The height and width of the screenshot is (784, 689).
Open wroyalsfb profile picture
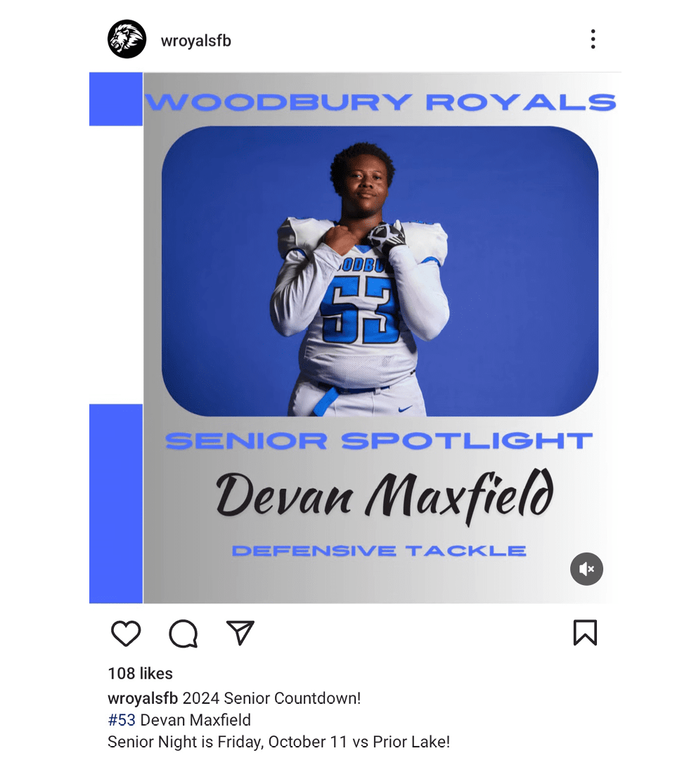(127, 39)
